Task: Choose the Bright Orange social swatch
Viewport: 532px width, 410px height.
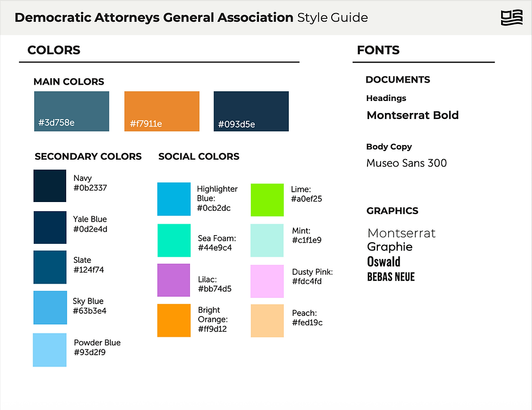Action: pos(174,320)
